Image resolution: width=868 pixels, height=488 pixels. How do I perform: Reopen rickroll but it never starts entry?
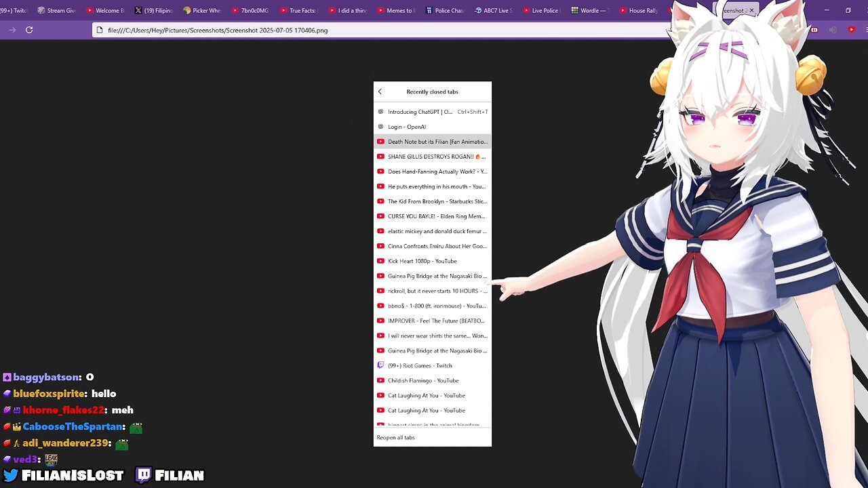[433, 291]
